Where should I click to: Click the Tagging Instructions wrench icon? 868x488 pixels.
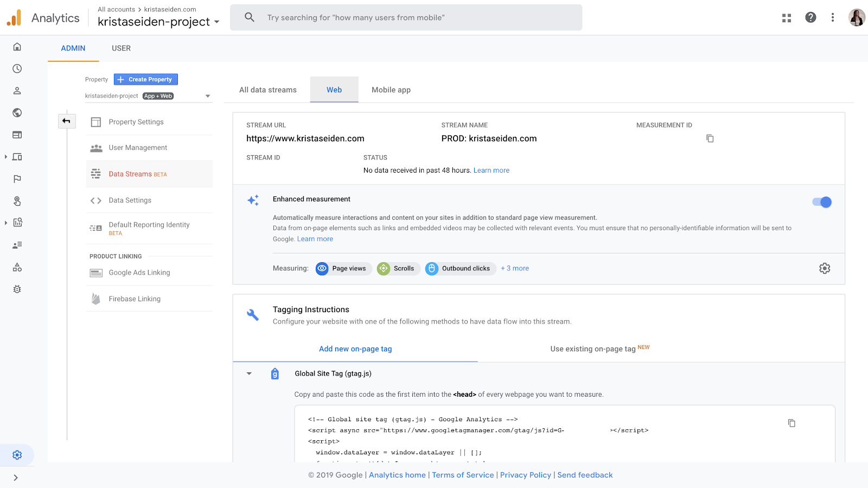point(253,315)
